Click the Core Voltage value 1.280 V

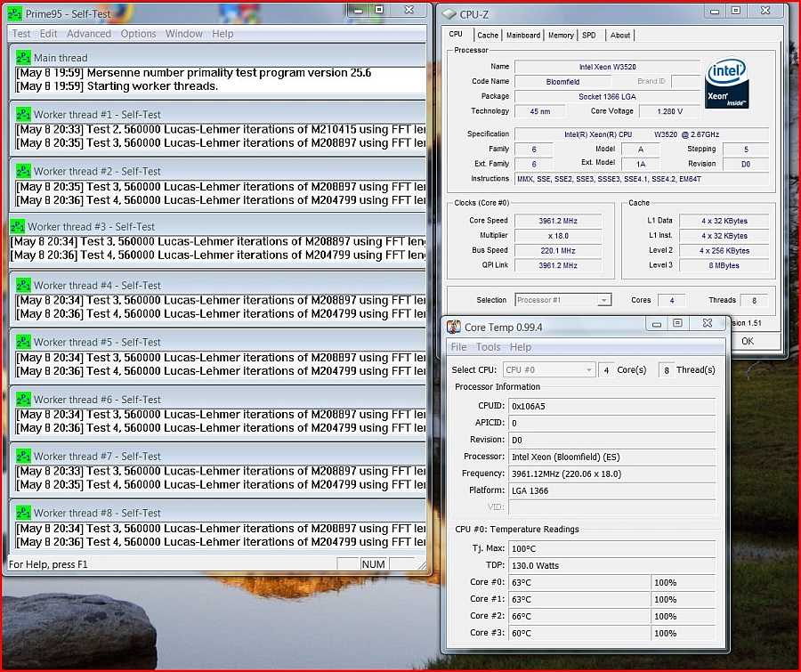click(669, 111)
